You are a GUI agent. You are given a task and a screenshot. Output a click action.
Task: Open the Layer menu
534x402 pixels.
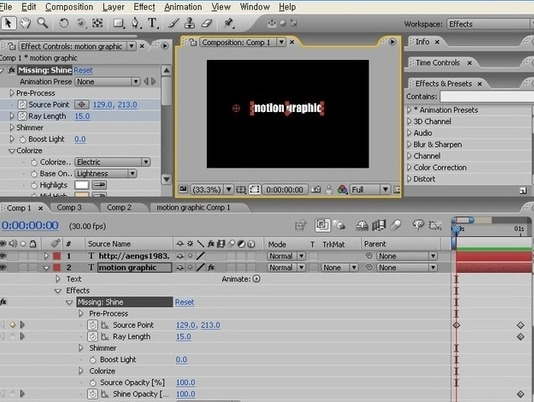[113, 7]
